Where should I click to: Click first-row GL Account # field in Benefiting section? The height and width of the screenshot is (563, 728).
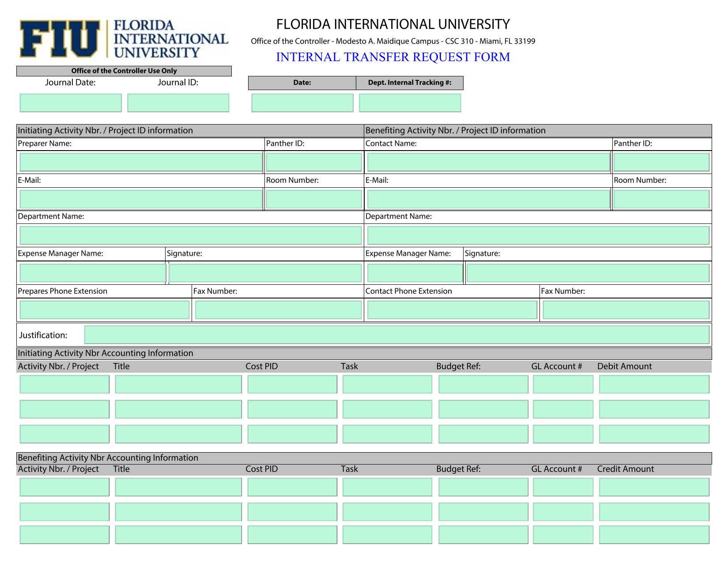pyautogui.click(x=563, y=487)
